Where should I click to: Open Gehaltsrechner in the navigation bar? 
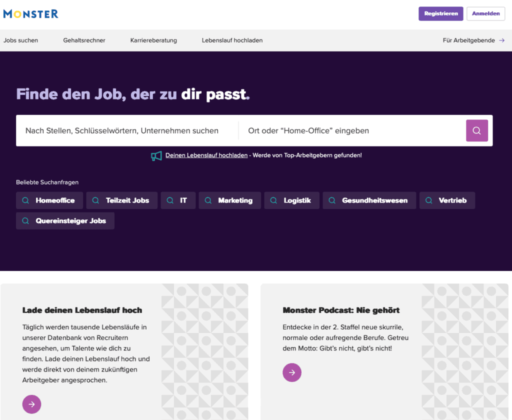pyautogui.click(x=84, y=40)
